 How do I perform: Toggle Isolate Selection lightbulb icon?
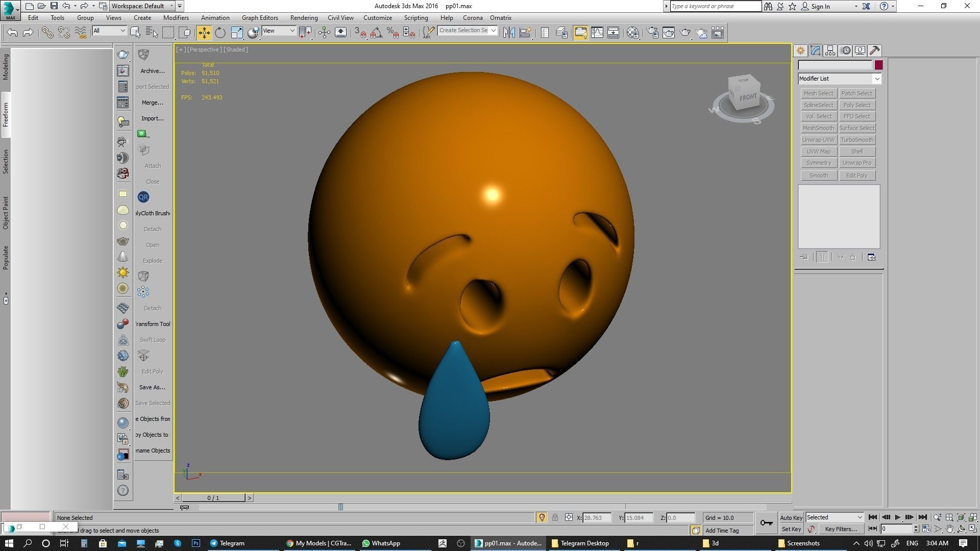tap(542, 518)
